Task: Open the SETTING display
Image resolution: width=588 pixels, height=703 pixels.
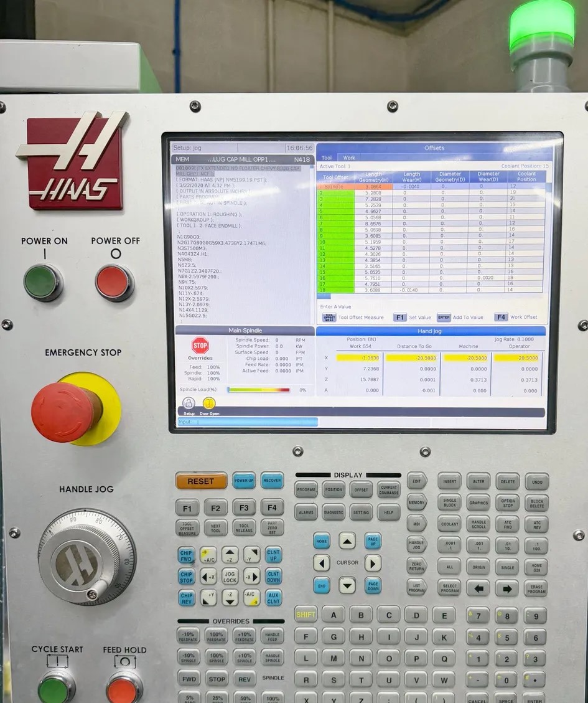Action: coord(362,512)
